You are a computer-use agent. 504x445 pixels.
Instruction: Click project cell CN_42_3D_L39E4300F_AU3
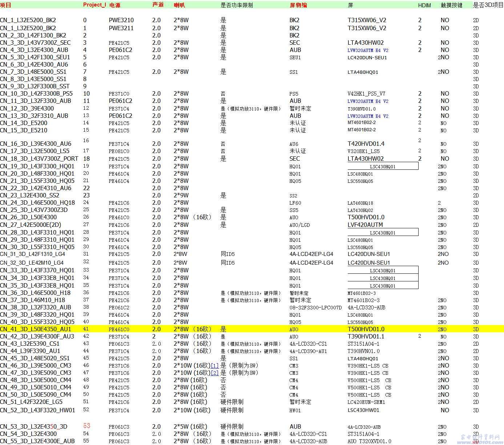click(x=37, y=337)
